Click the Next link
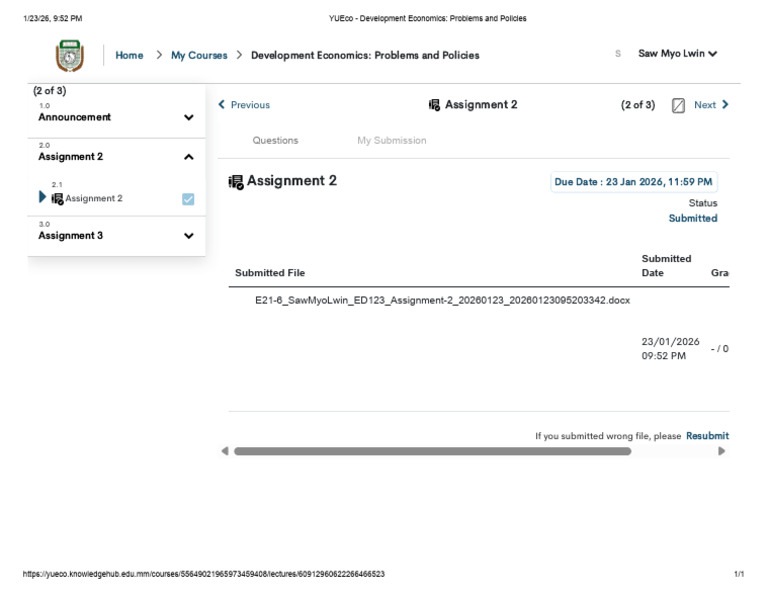 pyautogui.click(x=705, y=105)
